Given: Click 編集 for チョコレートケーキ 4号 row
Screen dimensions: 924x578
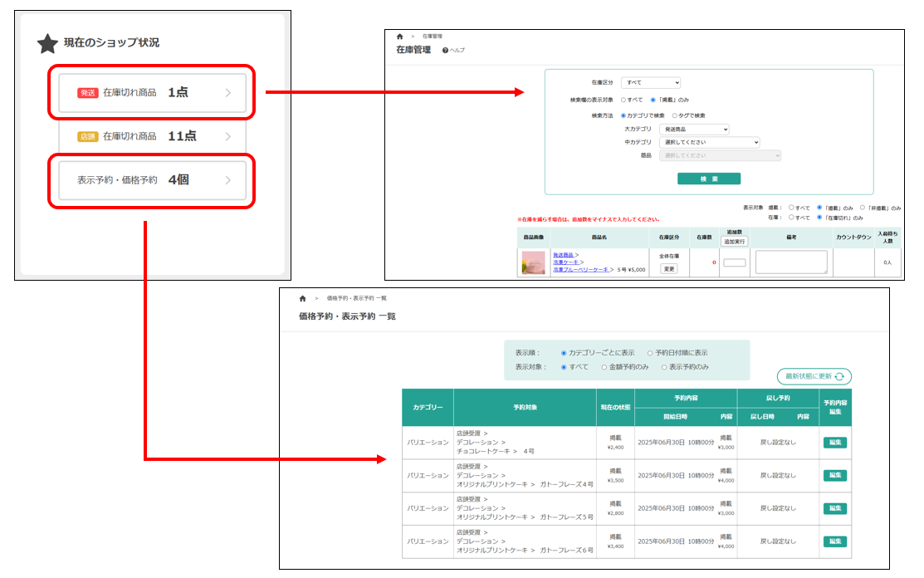Looking at the screenshot, I should [x=834, y=443].
